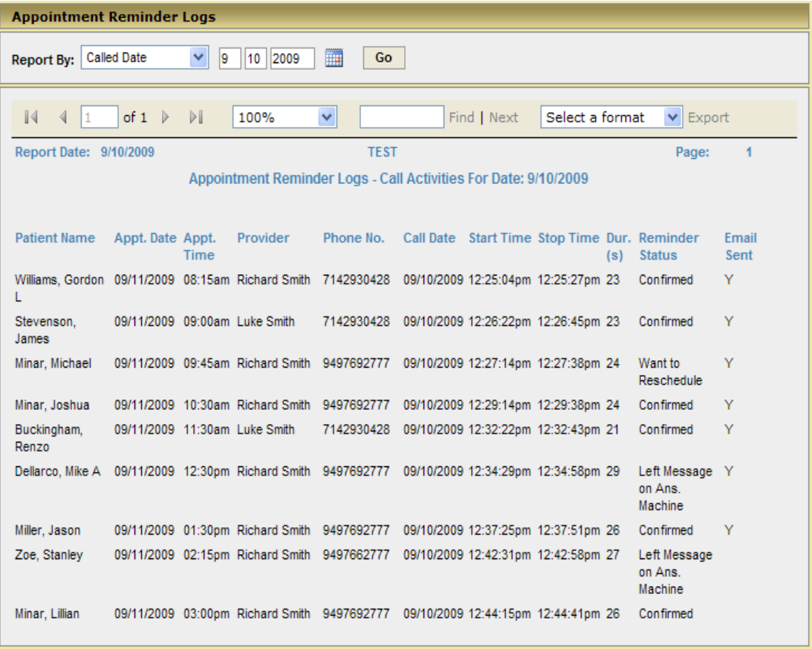This screenshot has width=812, height=649.
Task: Focus the year field showing 2009
Action: [x=293, y=59]
